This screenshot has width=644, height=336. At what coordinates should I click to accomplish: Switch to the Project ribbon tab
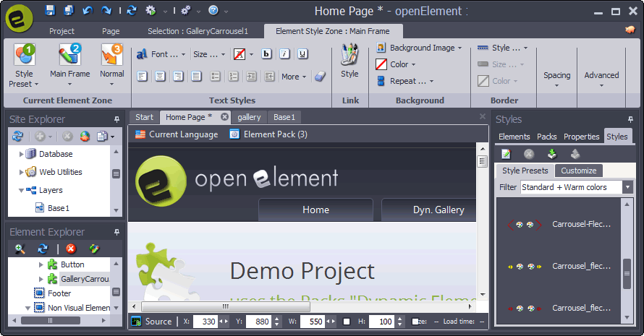62,31
